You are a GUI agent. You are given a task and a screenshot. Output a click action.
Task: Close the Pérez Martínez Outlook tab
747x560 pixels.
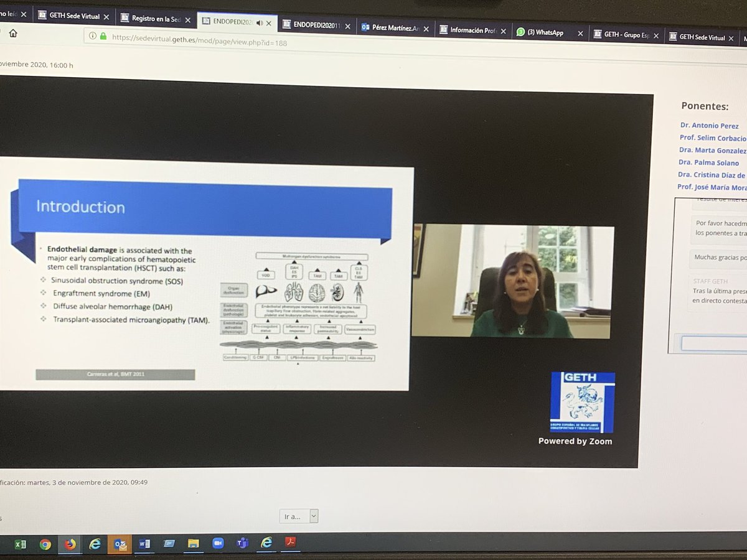pyautogui.click(x=426, y=29)
